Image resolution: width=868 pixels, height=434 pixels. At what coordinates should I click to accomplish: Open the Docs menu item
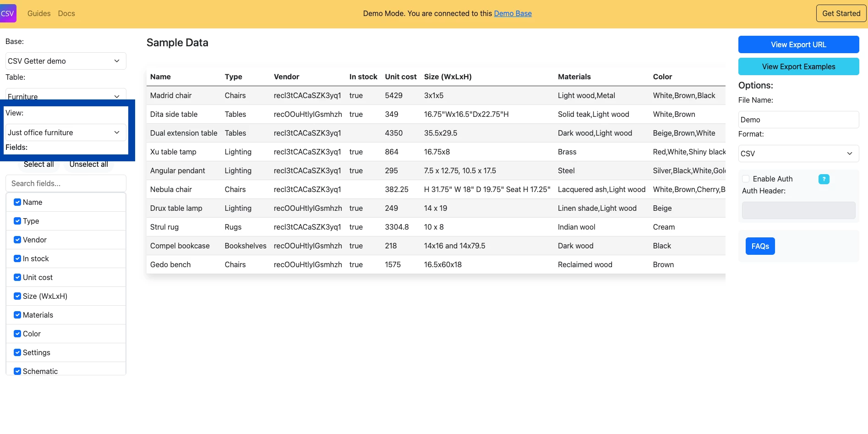66,13
